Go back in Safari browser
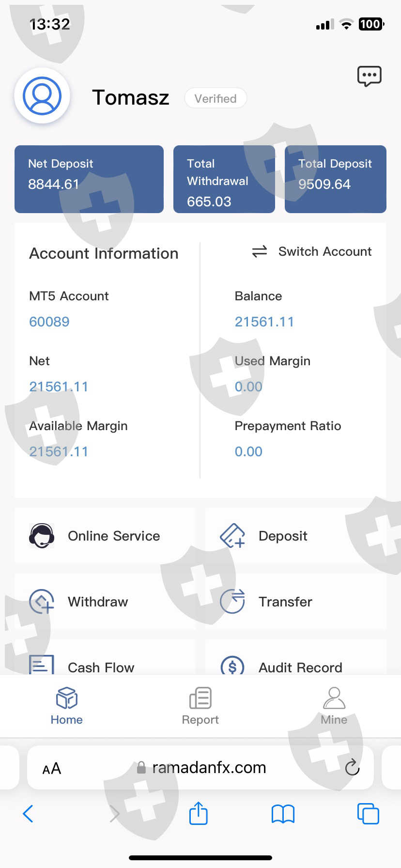 tap(28, 814)
